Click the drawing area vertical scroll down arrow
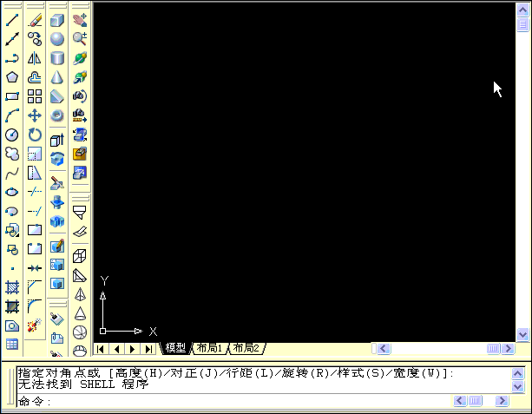 pos(522,335)
